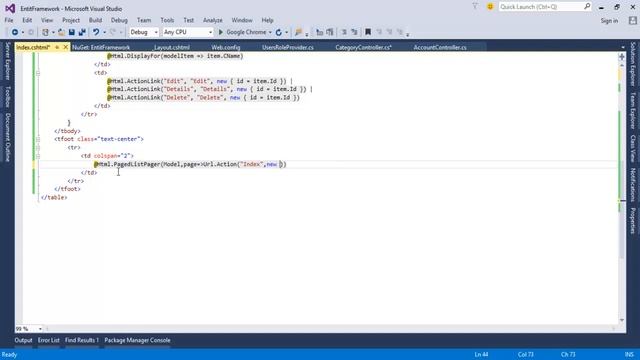Toggle a bookmark on current line

pos(368,32)
